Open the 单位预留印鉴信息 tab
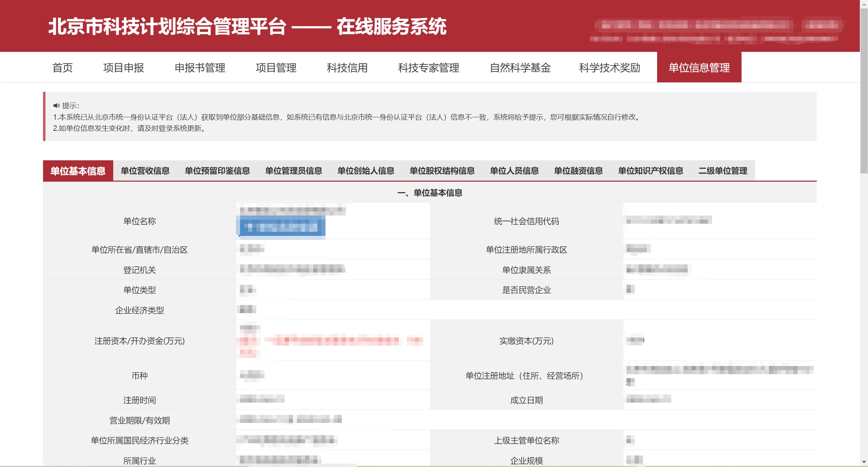868x467 pixels. point(217,171)
